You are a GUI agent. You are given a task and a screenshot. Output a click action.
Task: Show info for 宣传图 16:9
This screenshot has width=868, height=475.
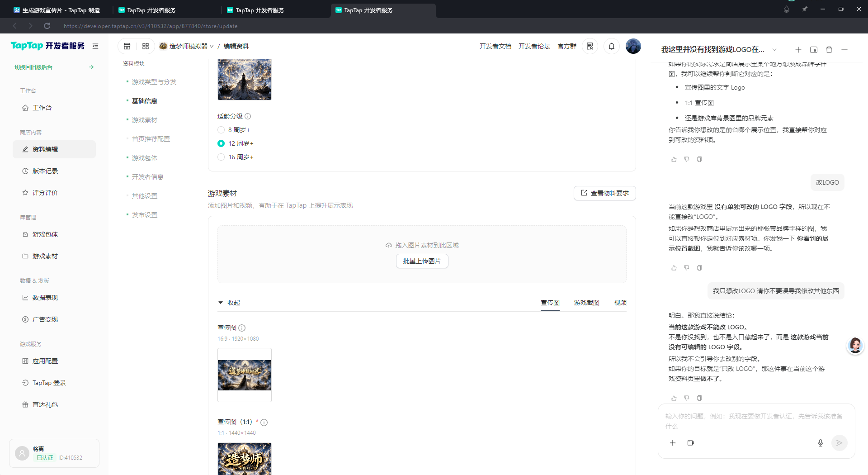click(x=242, y=328)
